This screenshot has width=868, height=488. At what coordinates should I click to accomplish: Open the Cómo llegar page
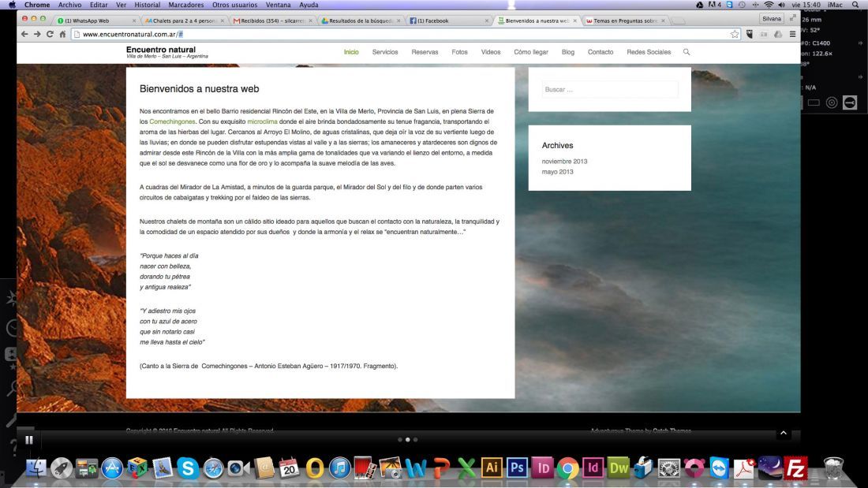pyautogui.click(x=531, y=52)
